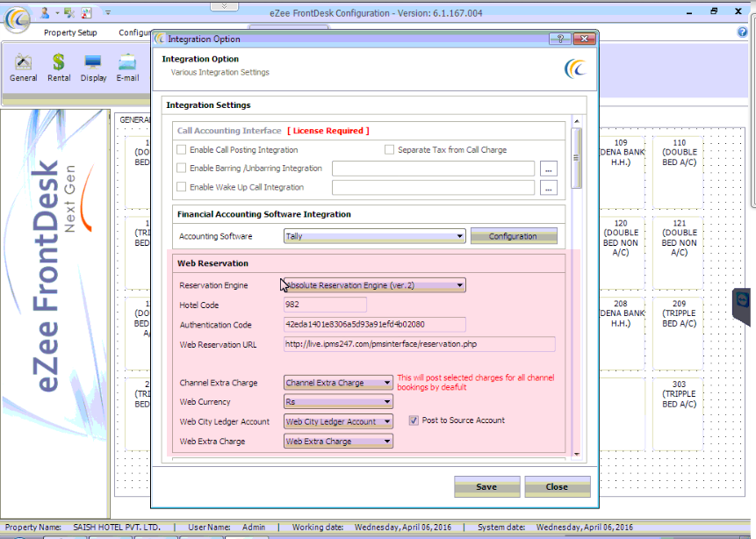Open the Channel Extra Charge dropdown

338,383
